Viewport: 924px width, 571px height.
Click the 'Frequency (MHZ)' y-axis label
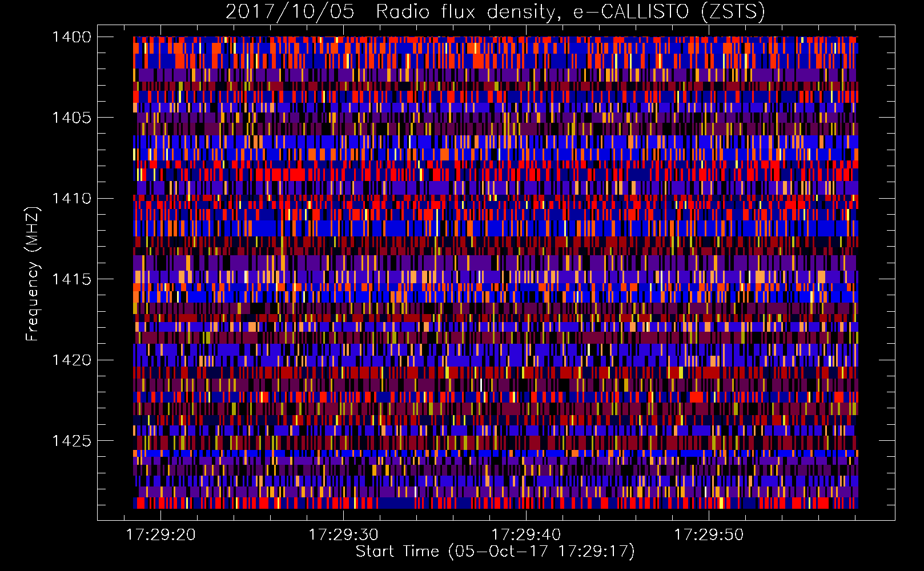coord(33,274)
